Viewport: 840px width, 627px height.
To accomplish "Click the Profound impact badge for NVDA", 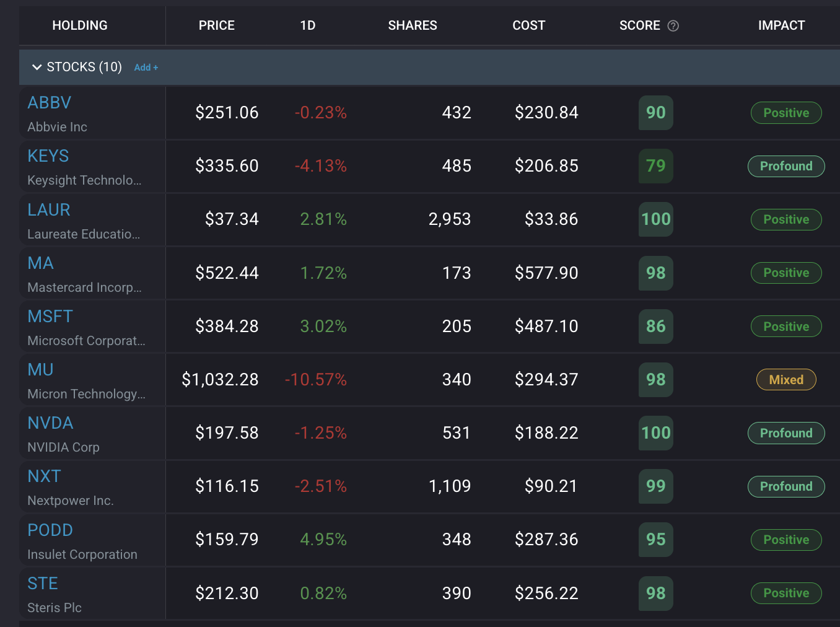I will pos(786,433).
